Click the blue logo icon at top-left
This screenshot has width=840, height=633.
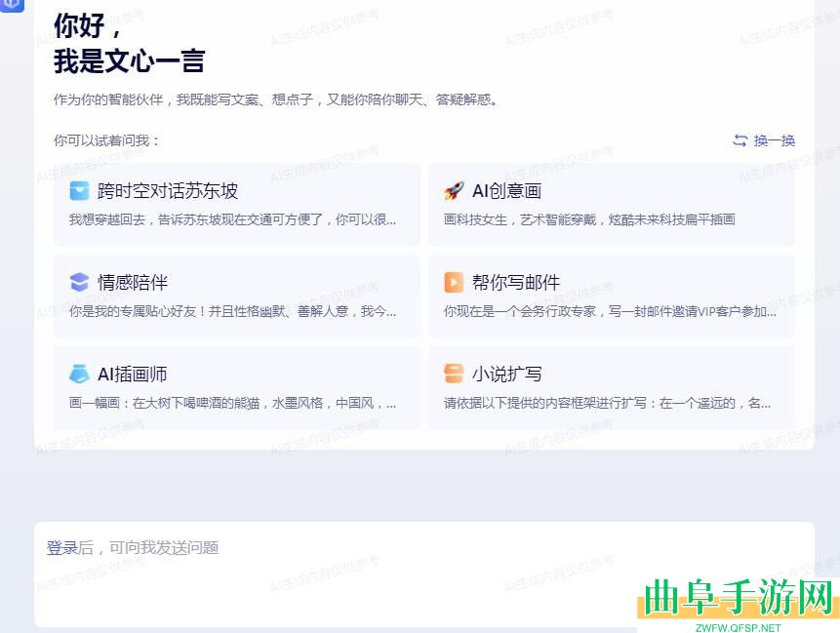tap(12, 5)
